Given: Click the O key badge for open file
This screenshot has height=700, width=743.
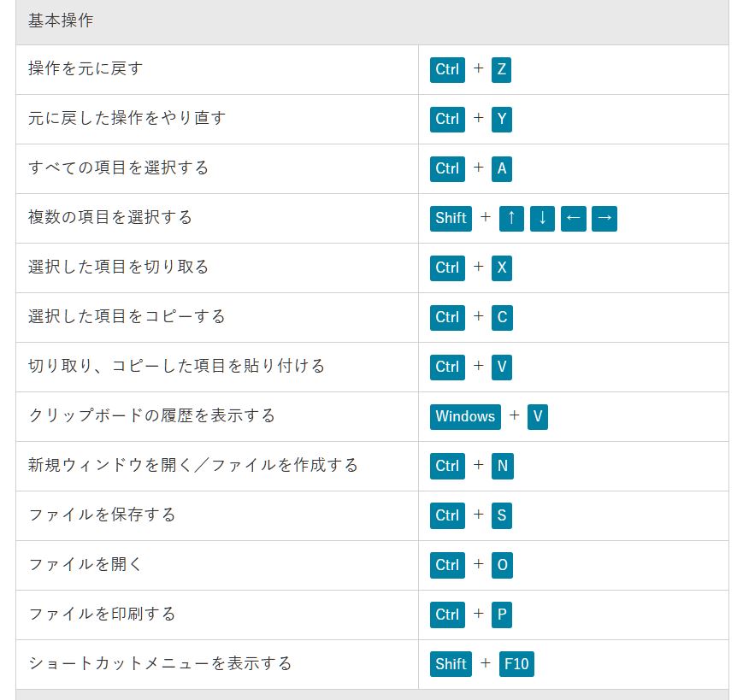Looking at the screenshot, I should [502, 565].
